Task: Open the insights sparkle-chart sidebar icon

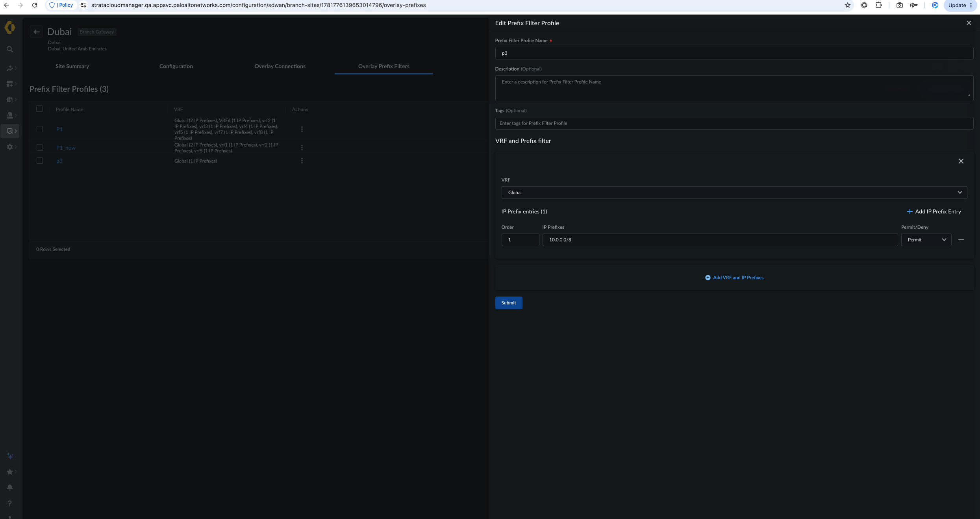Action: (x=10, y=68)
